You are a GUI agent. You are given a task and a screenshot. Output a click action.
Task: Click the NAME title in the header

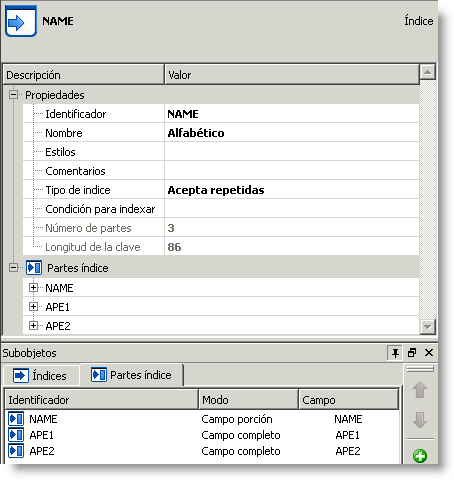click(x=58, y=21)
